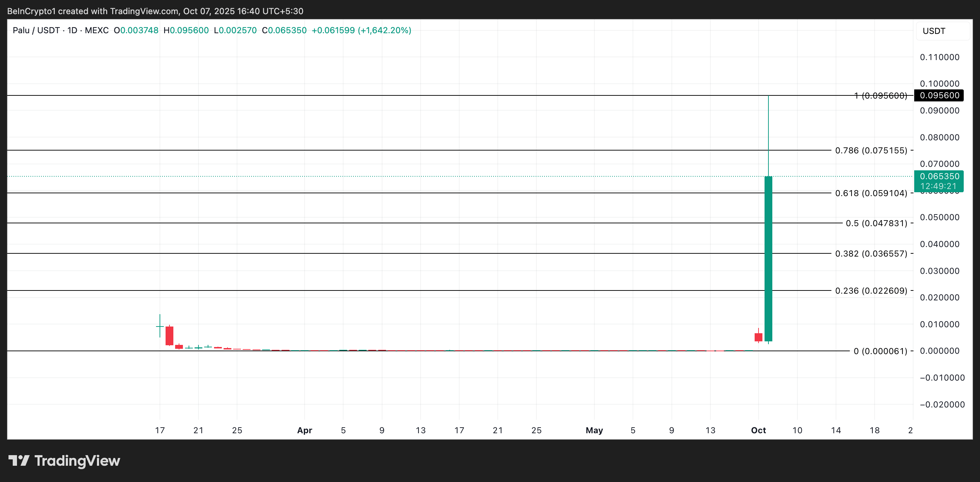Viewport: 980px width, 482px height.
Task: Click the high price value H0.095600
Action: point(186,30)
